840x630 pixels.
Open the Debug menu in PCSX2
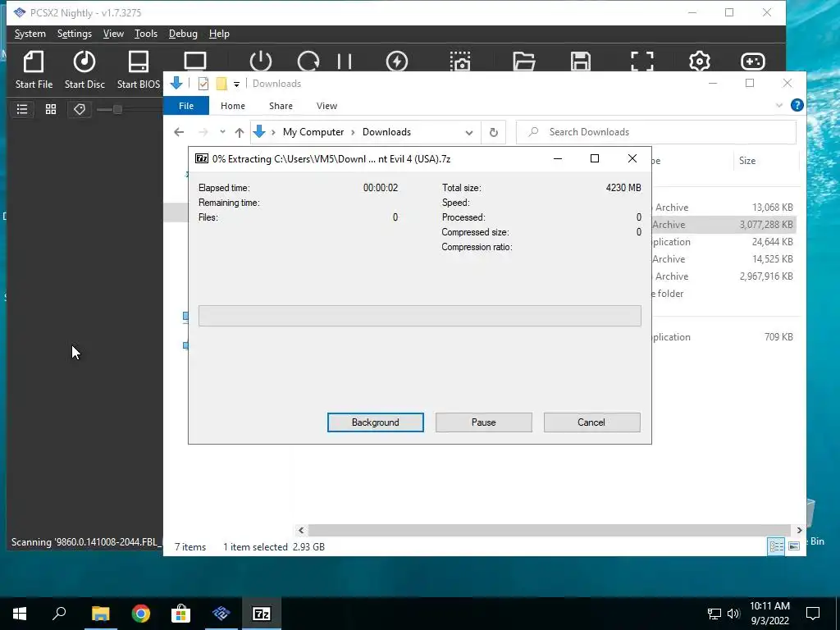tap(183, 34)
